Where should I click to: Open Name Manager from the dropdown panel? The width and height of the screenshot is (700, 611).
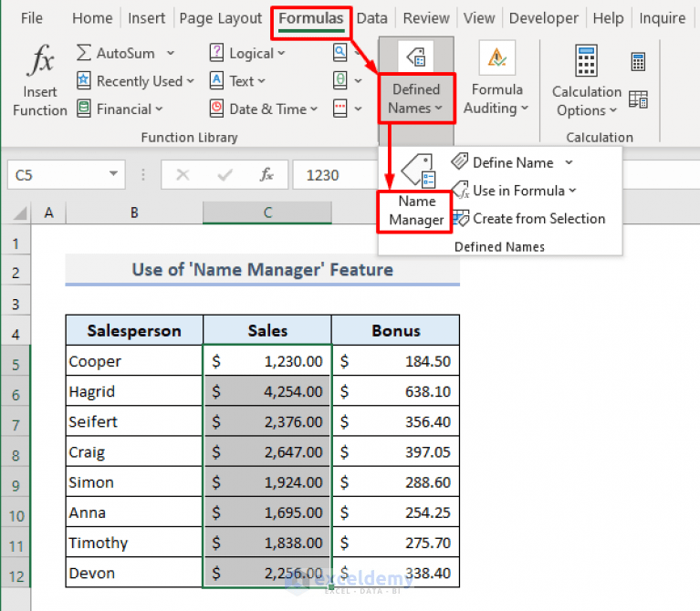pos(416,192)
